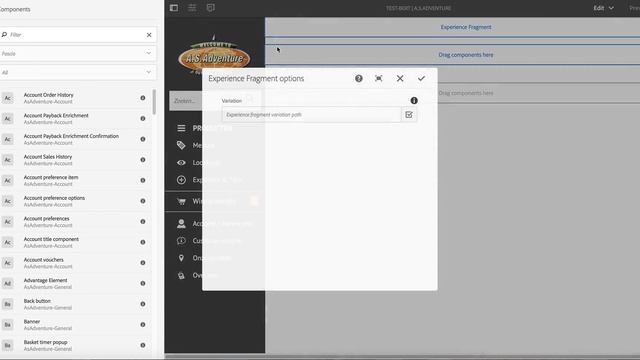Click the plus circle icon in site sidebar
Screen dimensions: 640x360
(181, 180)
